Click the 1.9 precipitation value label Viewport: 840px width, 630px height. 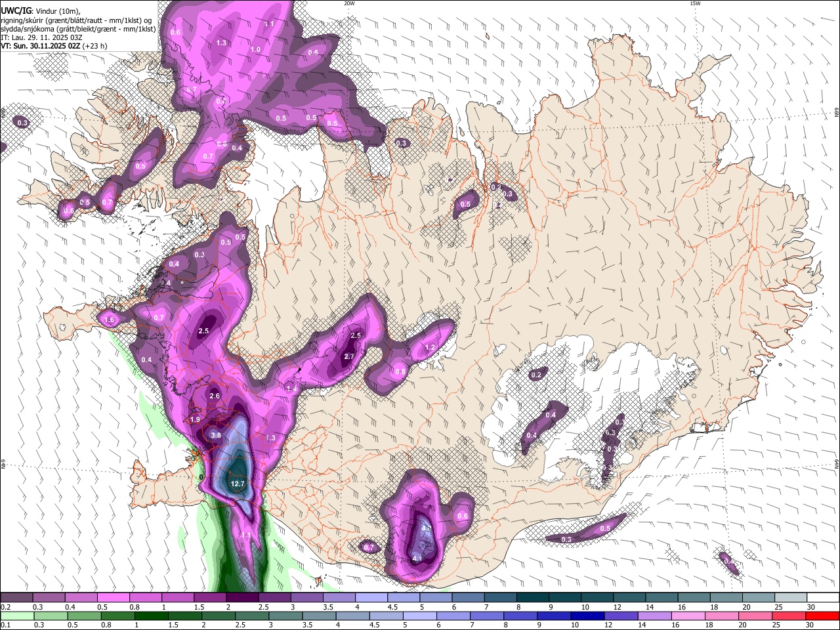point(195,419)
